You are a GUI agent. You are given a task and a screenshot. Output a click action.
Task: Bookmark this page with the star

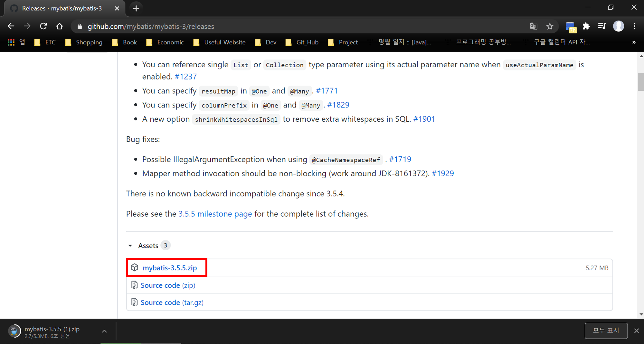(x=550, y=26)
